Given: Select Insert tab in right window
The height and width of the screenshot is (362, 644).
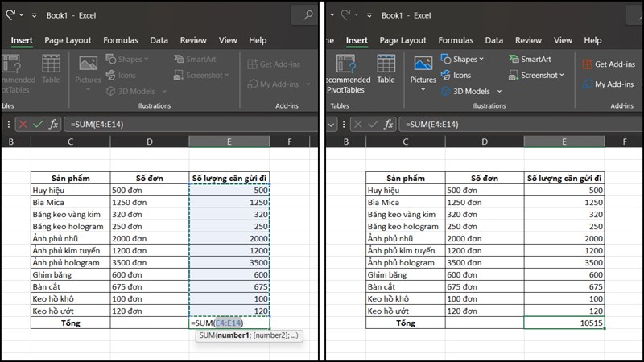Looking at the screenshot, I should click(x=357, y=40).
